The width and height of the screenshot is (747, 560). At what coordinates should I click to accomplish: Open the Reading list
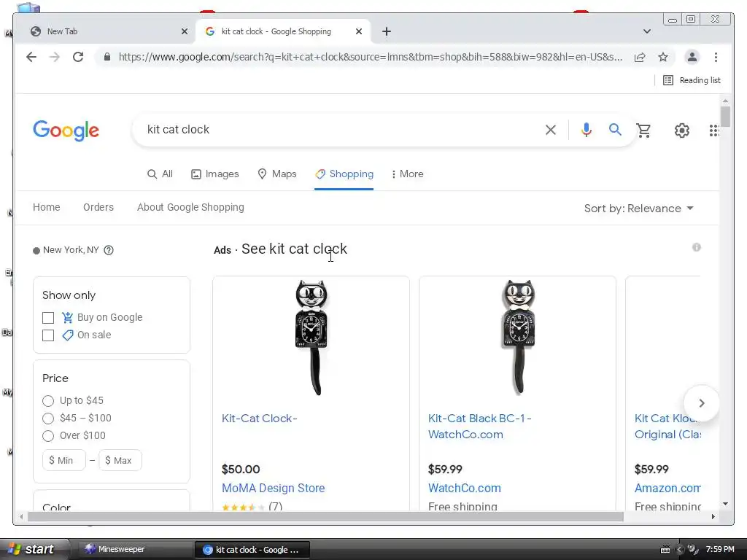(x=692, y=80)
